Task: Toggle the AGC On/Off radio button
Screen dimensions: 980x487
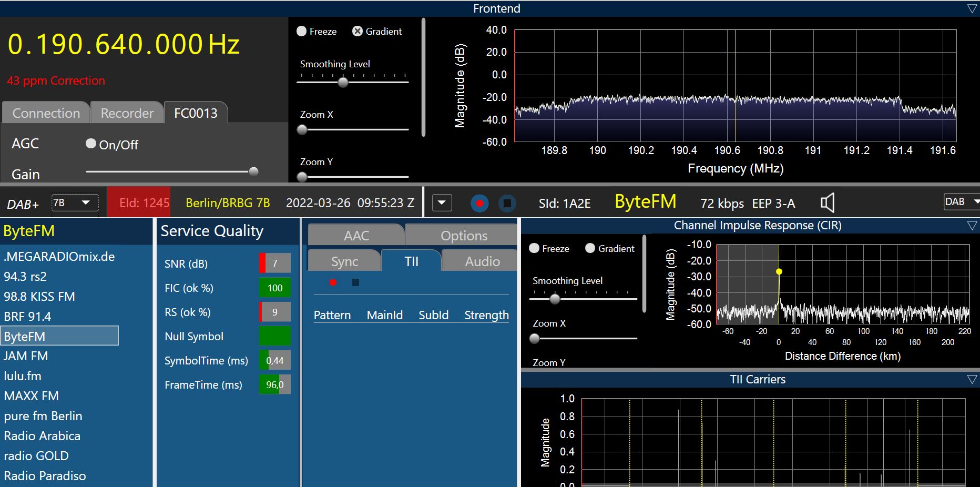Action: coord(91,144)
